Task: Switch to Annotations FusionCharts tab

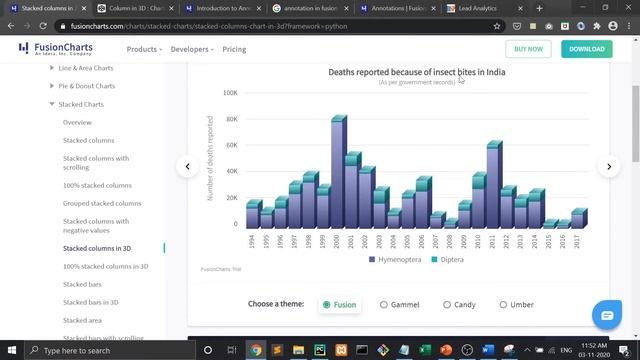Action: 398,8
